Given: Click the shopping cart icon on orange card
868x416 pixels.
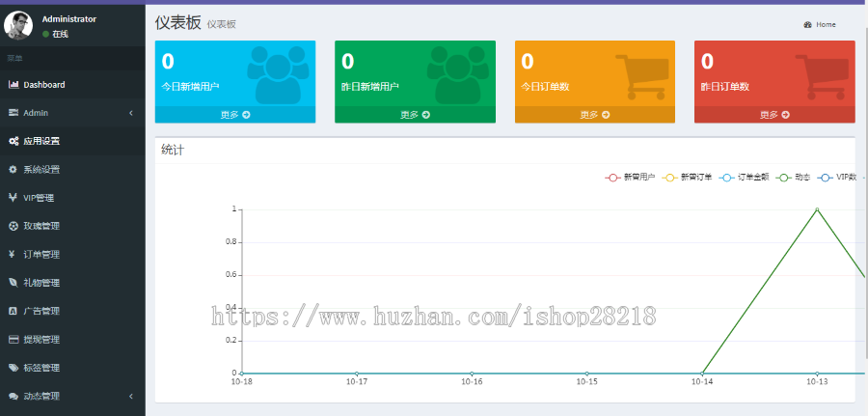Looking at the screenshot, I should point(642,76).
